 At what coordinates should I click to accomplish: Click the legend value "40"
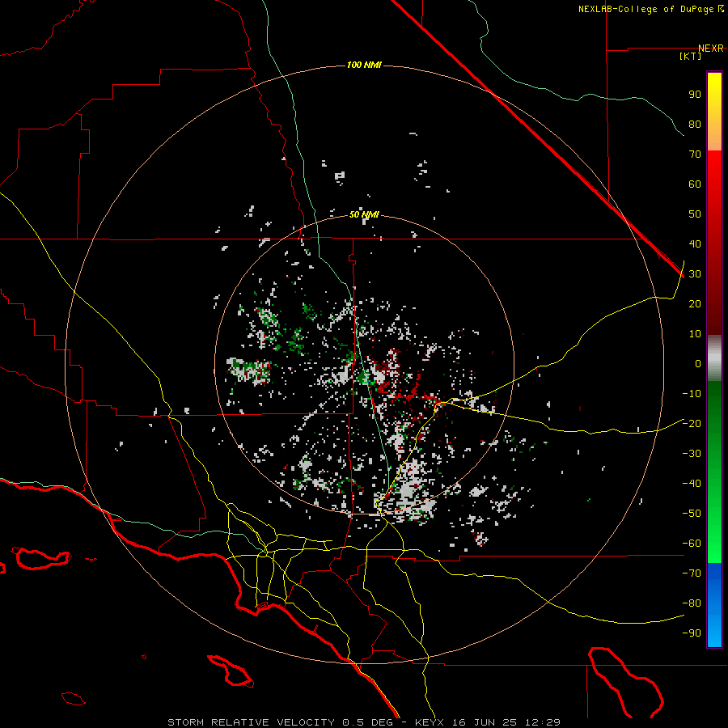tap(695, 244)
